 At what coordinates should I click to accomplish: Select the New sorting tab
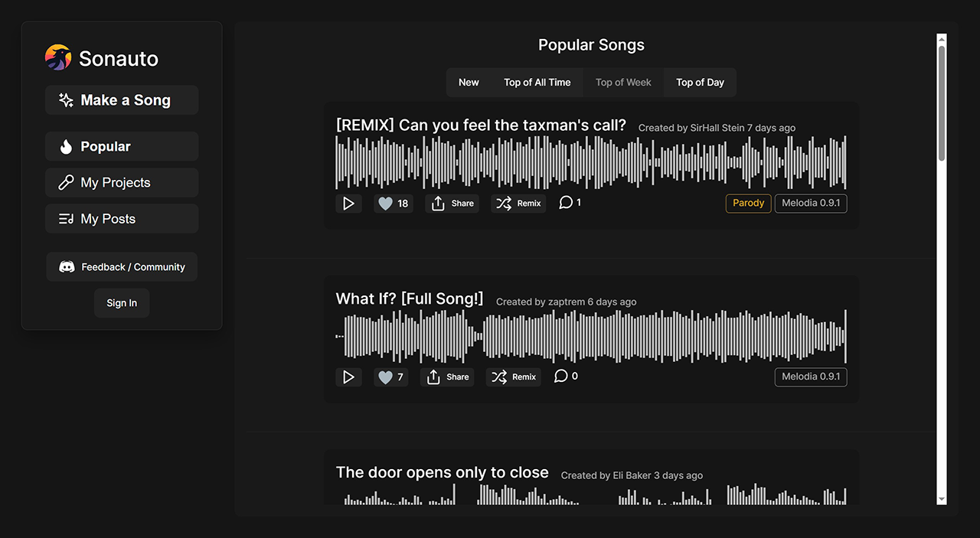click(x=469, y=82)
